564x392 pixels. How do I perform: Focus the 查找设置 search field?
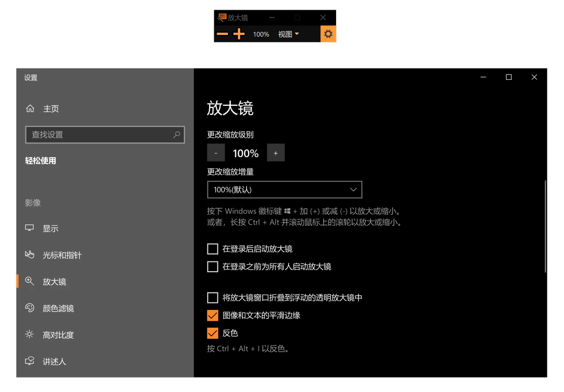click(105, 135)
